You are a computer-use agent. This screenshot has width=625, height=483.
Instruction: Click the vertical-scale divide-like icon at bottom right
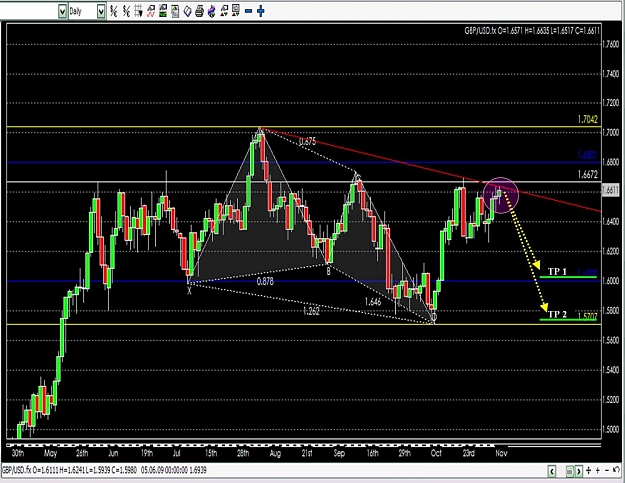click(589, 471)
